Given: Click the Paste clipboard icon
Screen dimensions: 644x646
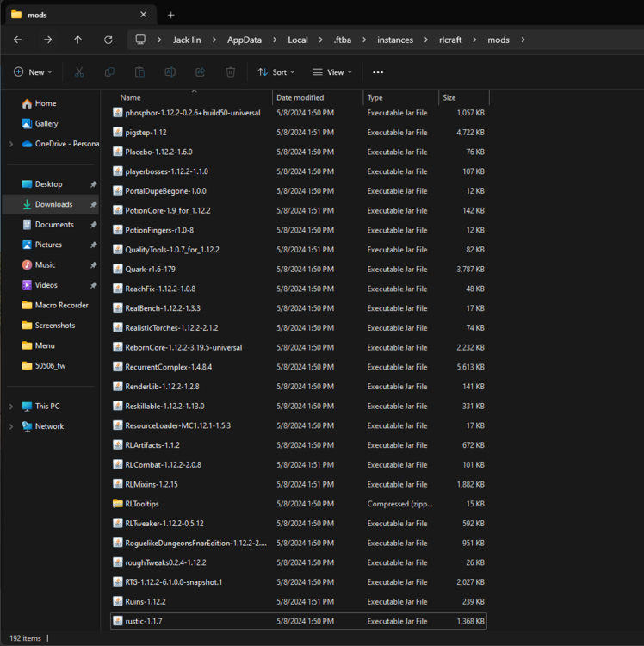Looking at the screenshot, I should [x=140, y=72].
